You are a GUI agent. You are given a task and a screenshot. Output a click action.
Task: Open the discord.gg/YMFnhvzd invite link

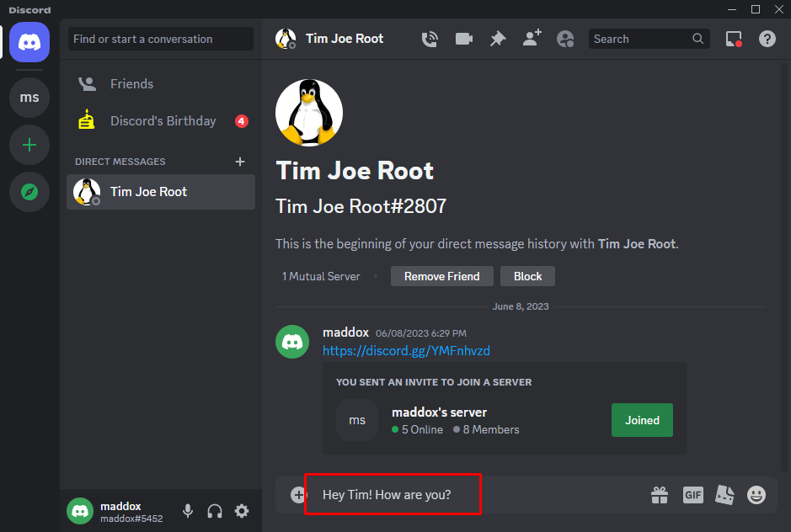tap(406, 350)
